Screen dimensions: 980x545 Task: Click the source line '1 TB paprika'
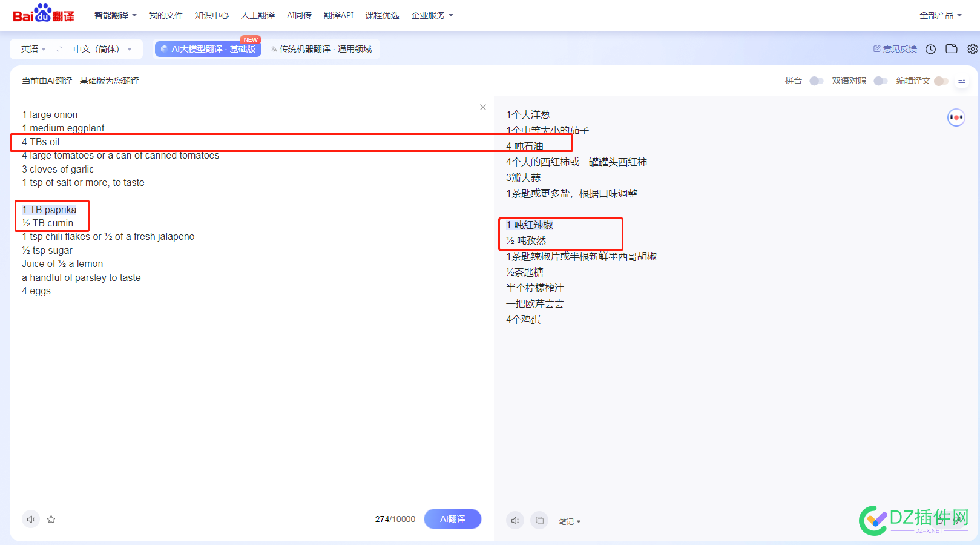tap(49, 210)
